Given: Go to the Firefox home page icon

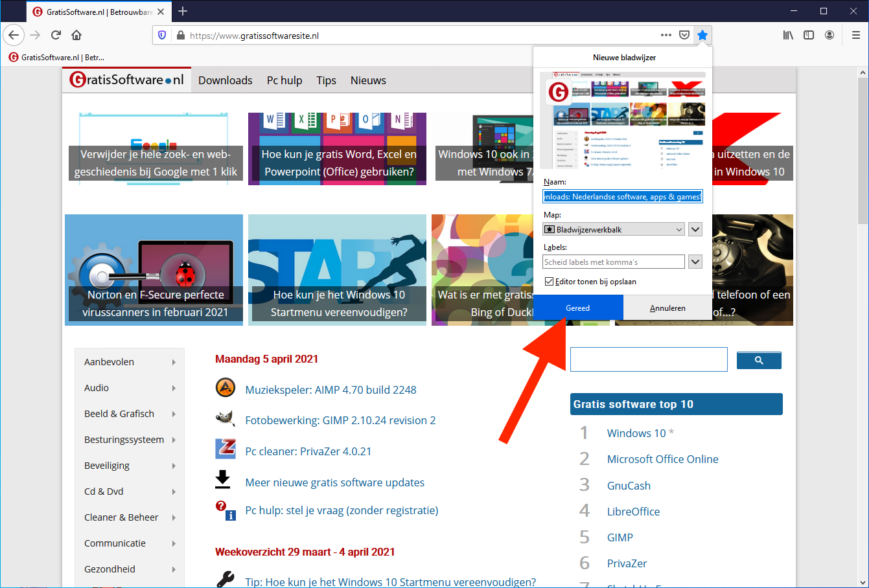Looking at the screenshot, I should pos(76,35).
